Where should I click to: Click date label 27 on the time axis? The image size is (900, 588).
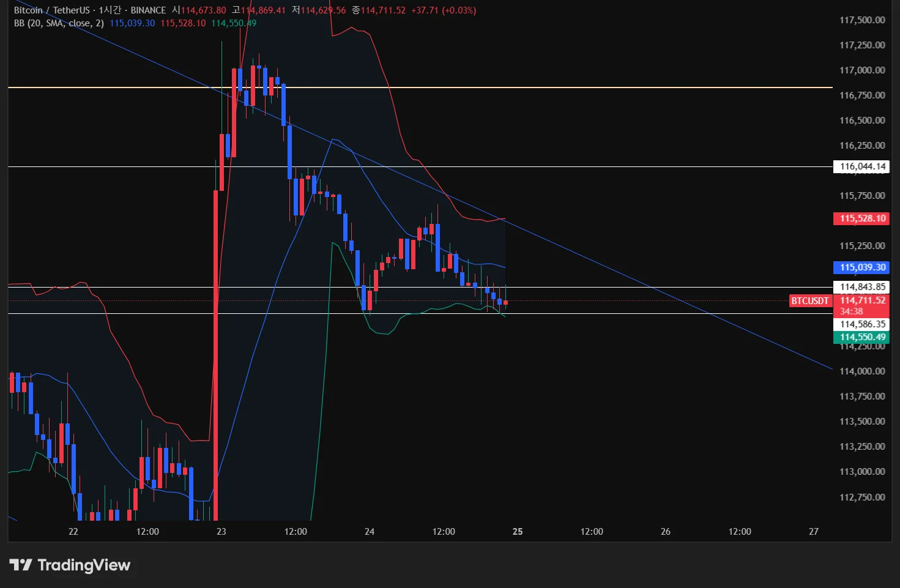[x=814, y=532]
